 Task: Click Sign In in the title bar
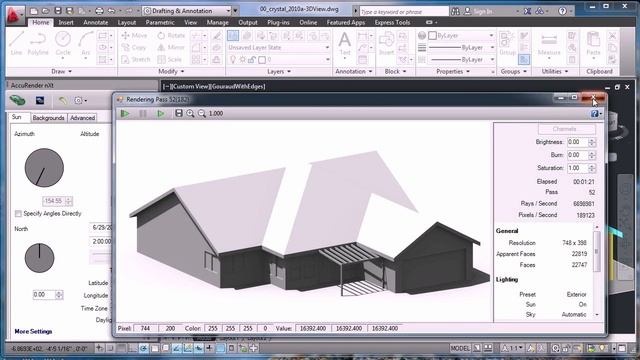coord(478,11)
